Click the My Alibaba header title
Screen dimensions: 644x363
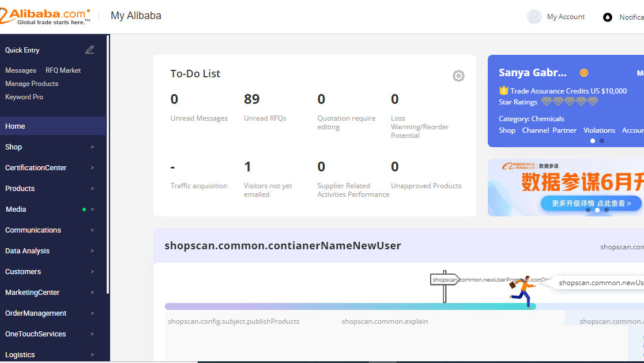coord(136,16)
